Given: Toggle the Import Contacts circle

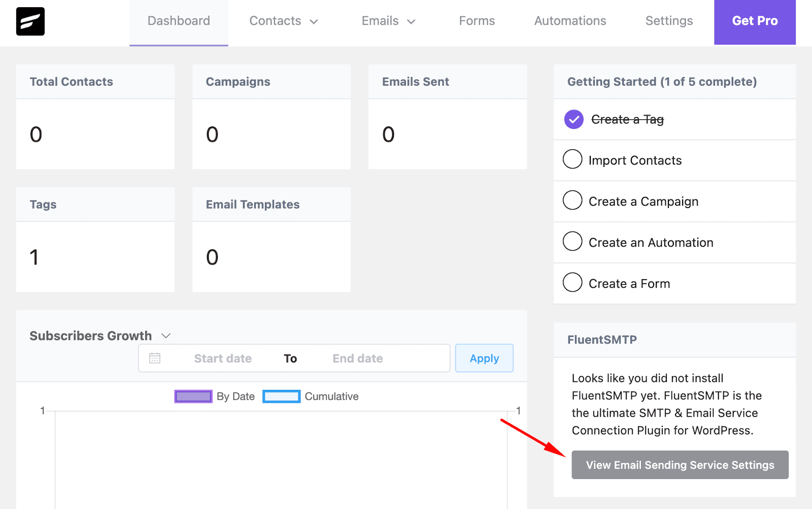Looking at the screenshot, I should pos(572,159).
